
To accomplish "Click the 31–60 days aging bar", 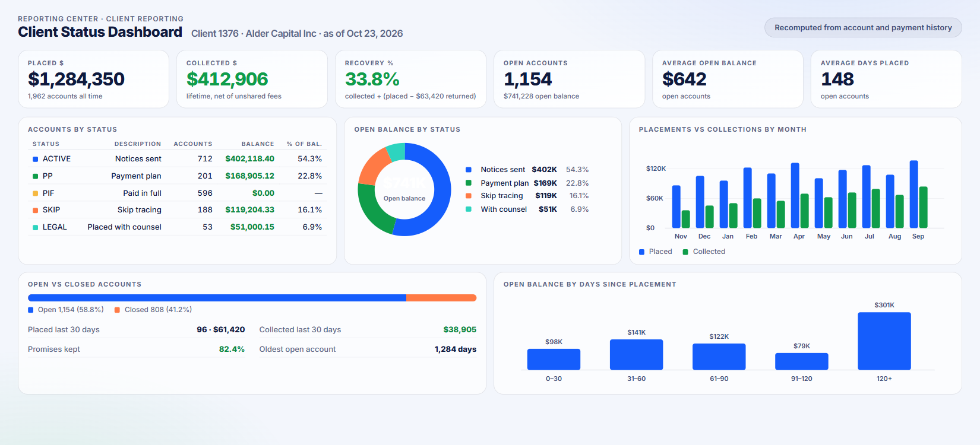I will coord(636,355).
